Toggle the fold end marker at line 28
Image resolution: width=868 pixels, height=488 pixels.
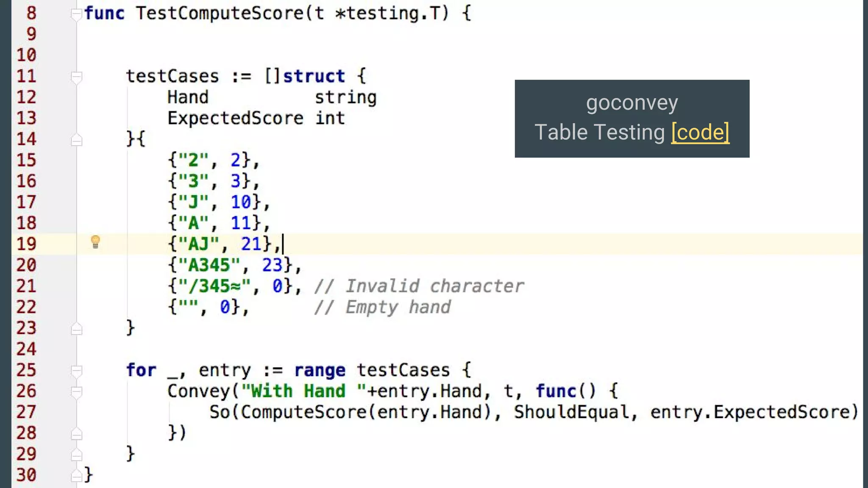(x=76, y=434)
